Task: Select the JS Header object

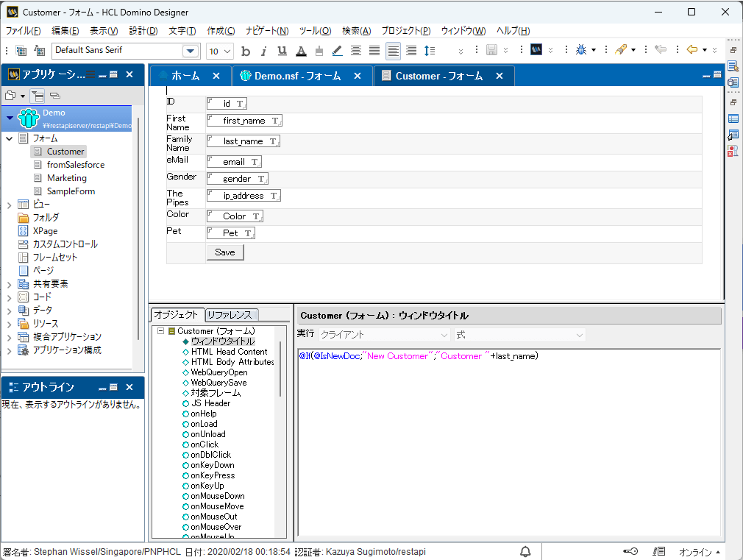Action: tap(211, 403)
